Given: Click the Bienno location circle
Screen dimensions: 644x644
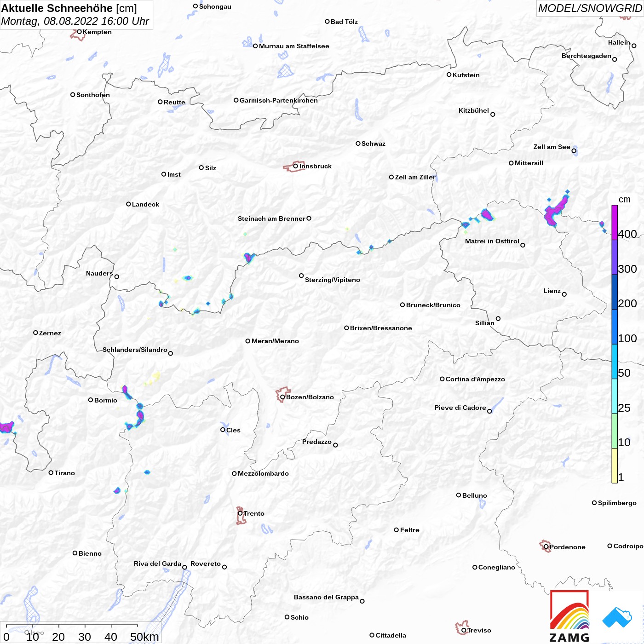Looking at the screenshot, I should pyautogui.click(x=75, y=553).
